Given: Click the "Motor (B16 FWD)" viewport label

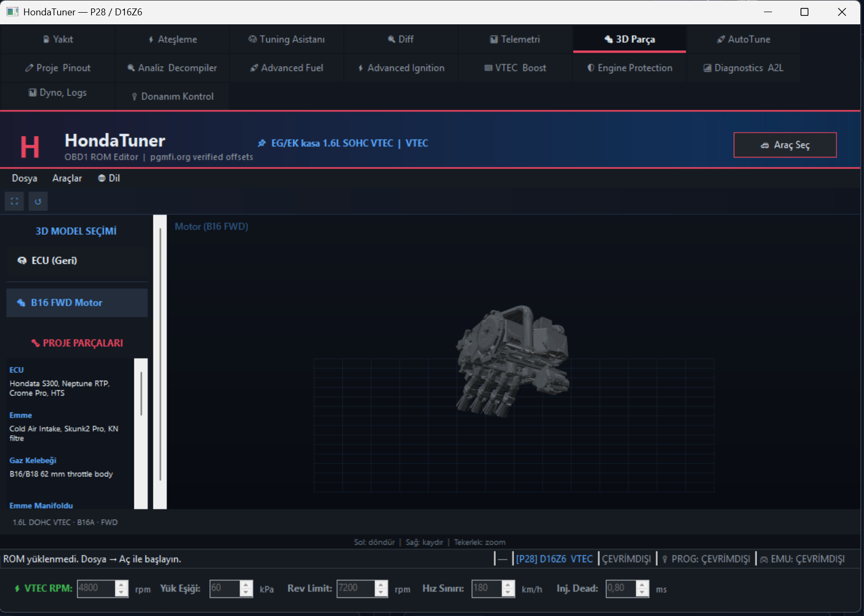Looking at the screenshot, I should (x=212, y=226).
